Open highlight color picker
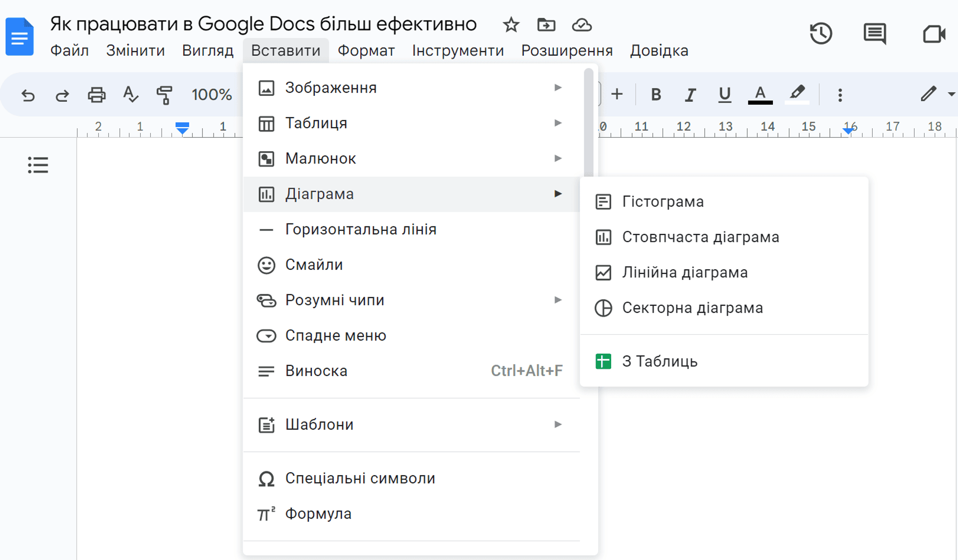 797,94
